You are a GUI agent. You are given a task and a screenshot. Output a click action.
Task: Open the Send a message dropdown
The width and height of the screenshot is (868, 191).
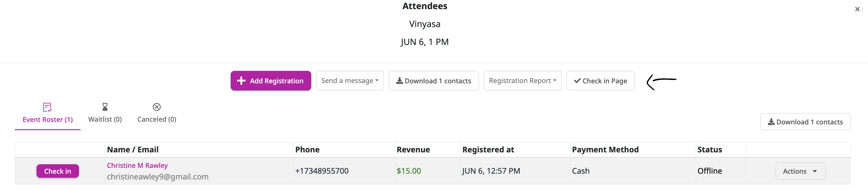350,81
